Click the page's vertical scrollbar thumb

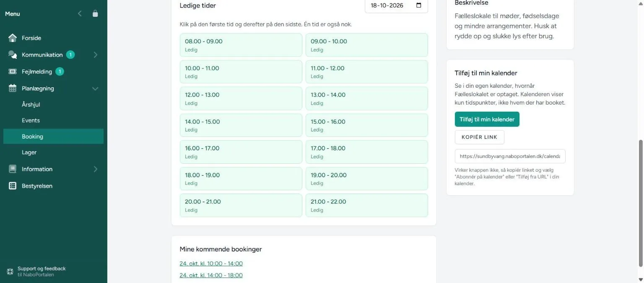pyautogui.click(x=640, y=203)
